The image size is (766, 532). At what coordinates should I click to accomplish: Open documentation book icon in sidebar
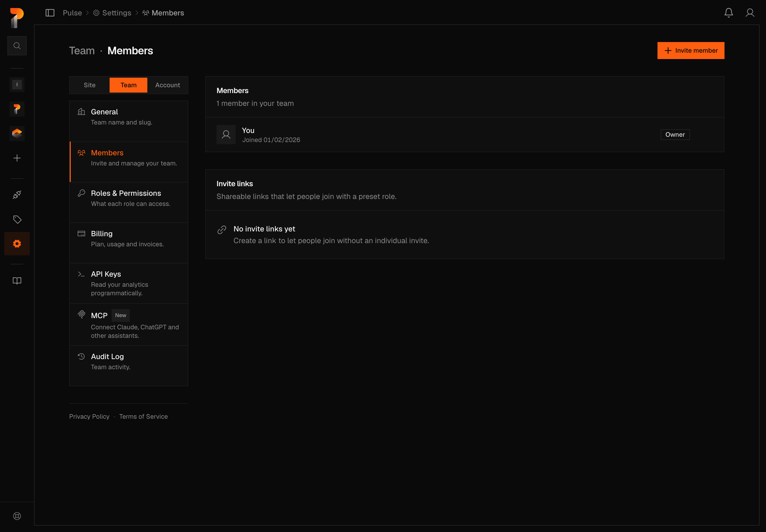17,281
